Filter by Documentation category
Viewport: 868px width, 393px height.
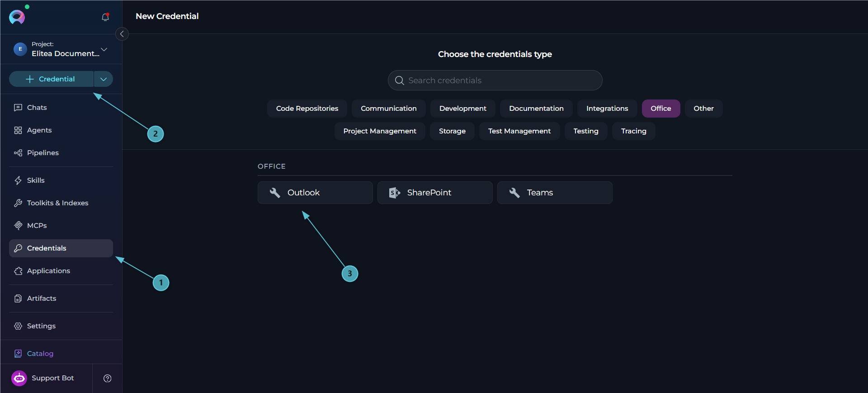(536, 109)
